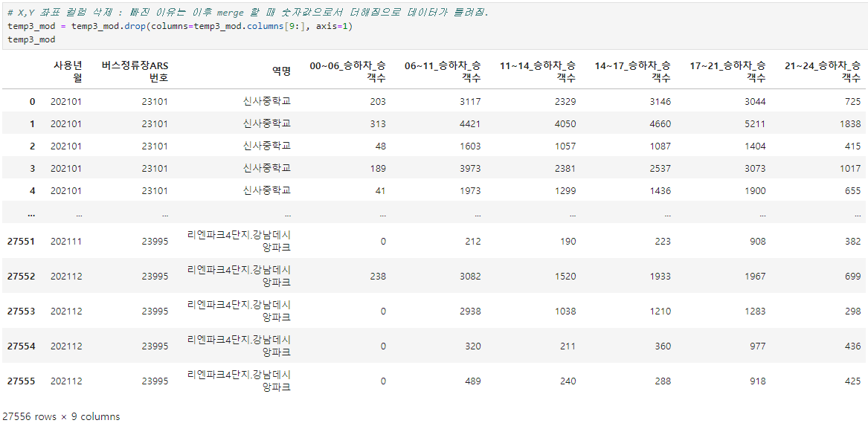Image resolution: width=868 pixels, height=426 pixels.
Task: Click row index 27554
Action: click(22, 346)
